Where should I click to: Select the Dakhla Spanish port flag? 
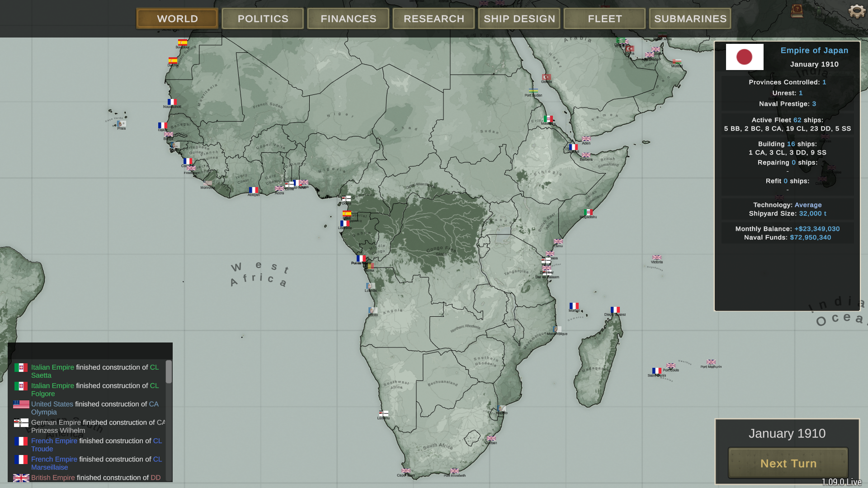(x=173, y=61)
